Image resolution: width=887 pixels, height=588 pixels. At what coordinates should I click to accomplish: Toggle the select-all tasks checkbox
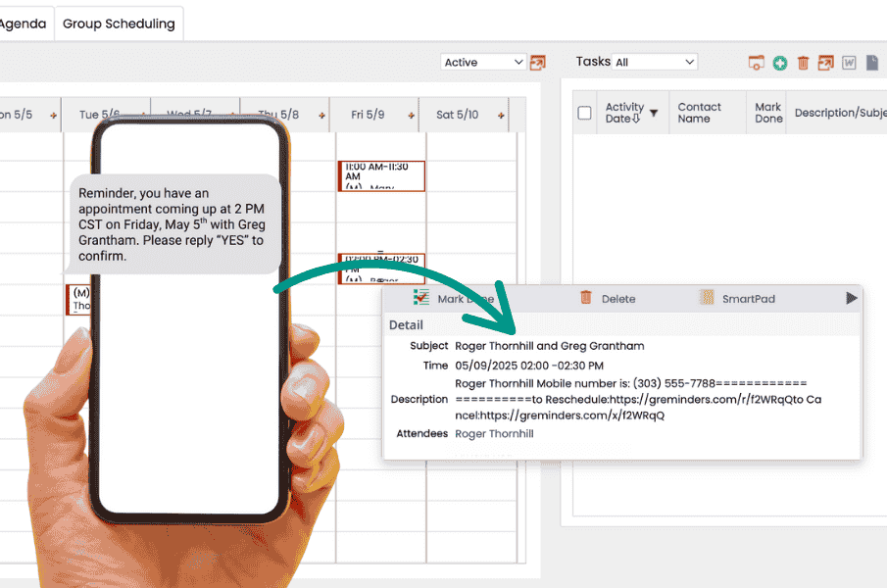coord(585,113)
